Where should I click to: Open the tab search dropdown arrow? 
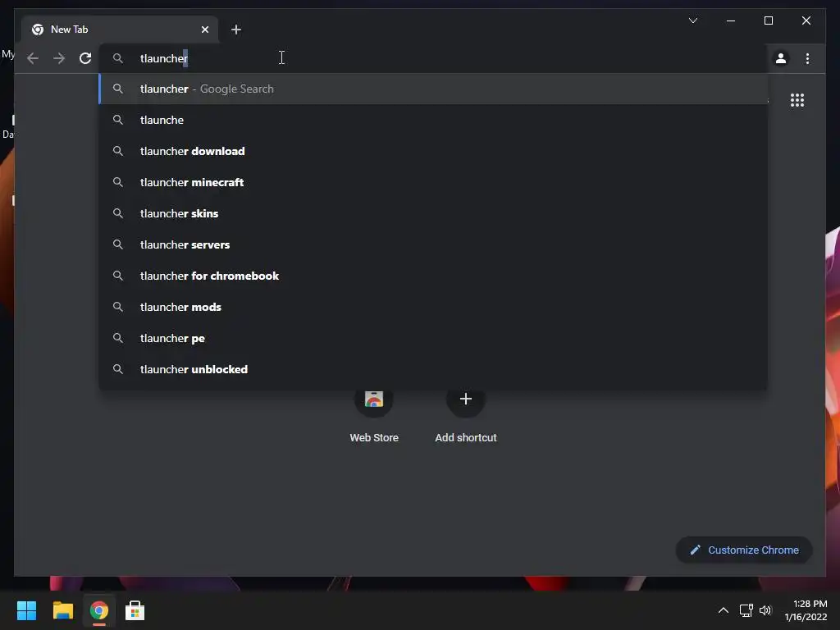[692, 21]
